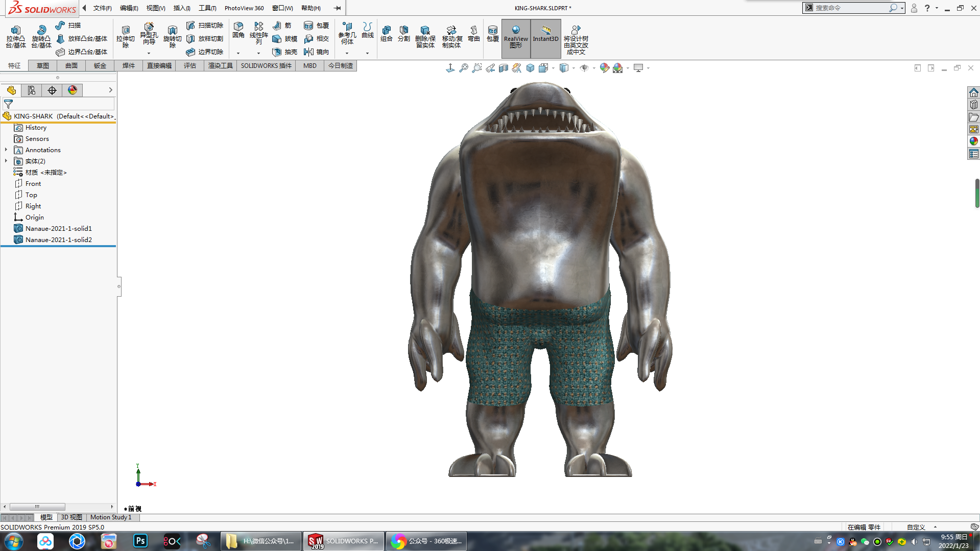The width and height of the screenshot is (980, 551).
Task: Select the 放样凸台/基体 loft tool
Action: (82, 39)
